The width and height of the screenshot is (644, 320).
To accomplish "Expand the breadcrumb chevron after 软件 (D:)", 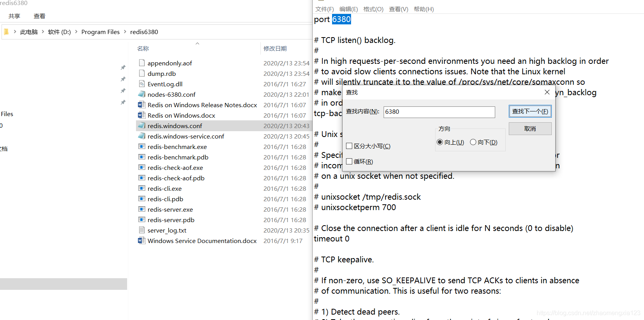I will point(76,32).
